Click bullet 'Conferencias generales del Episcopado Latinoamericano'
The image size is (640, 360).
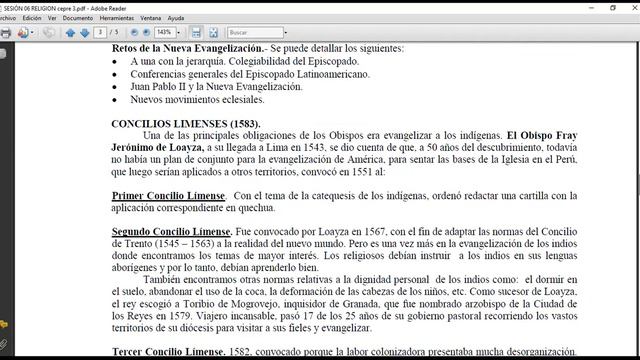coord(250,74)
